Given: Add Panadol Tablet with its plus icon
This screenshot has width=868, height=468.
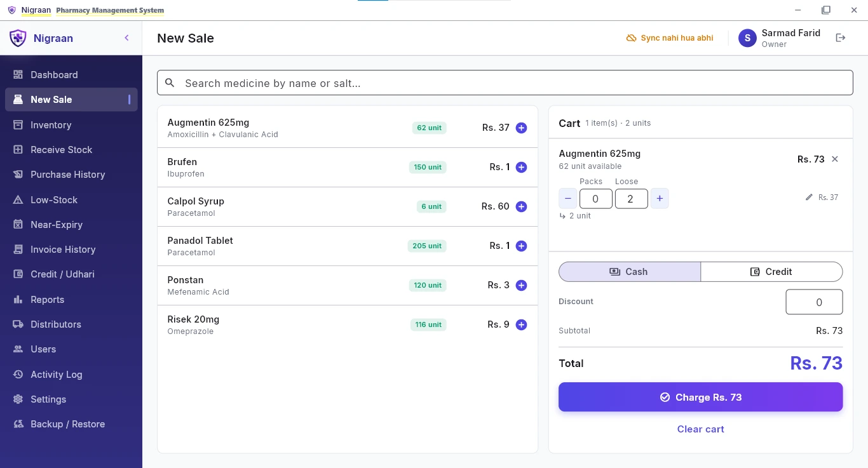Looking at the screenshot, I should click(522, 246).
